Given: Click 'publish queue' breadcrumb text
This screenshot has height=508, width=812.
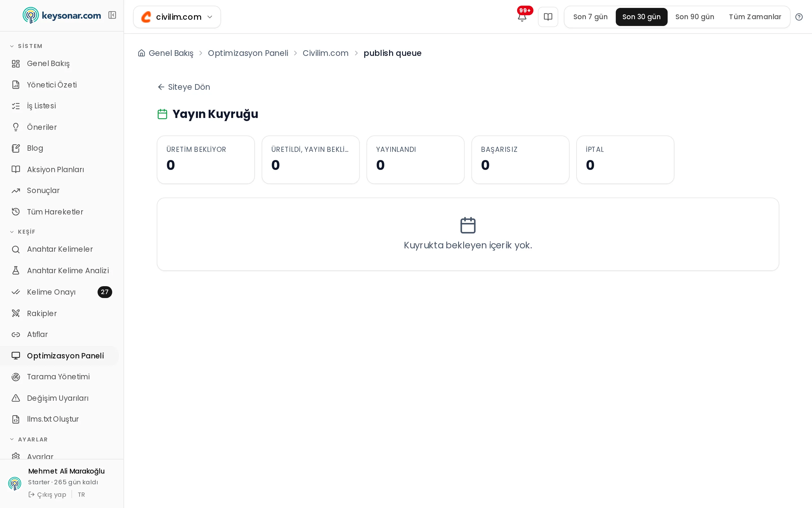Looking at the screenshot, I should click(392, 53).
